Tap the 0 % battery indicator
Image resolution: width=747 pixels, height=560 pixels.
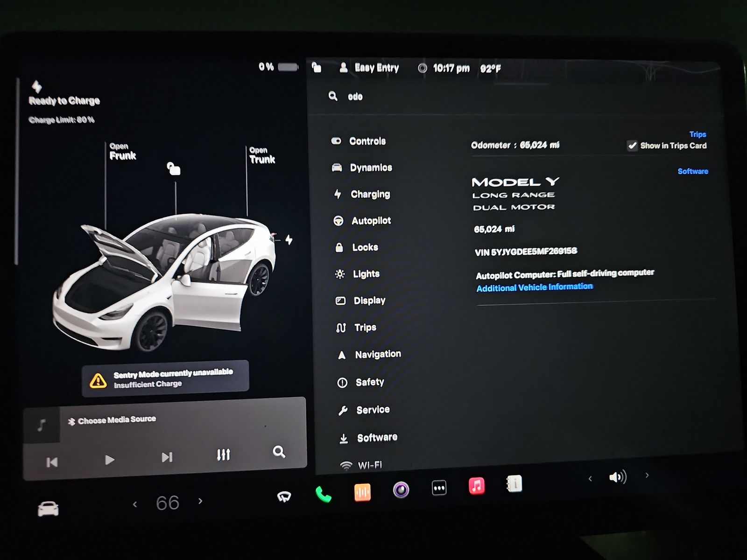[279, 67]
